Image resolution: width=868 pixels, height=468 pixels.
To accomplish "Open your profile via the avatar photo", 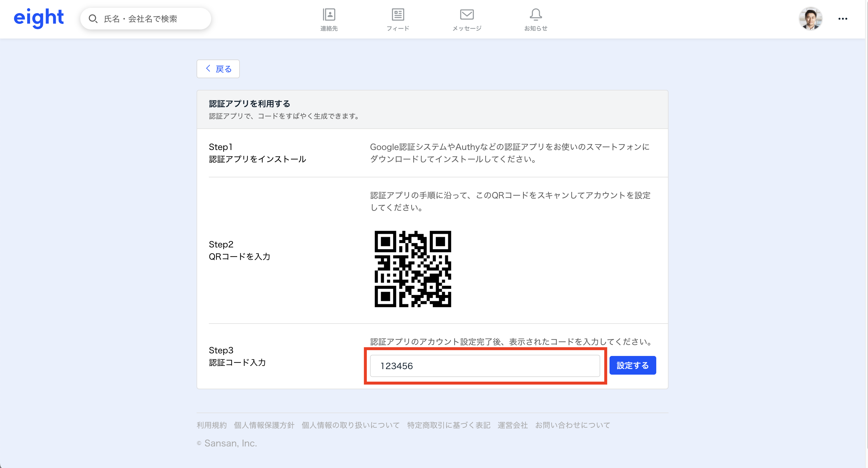I will coord(811,18).
